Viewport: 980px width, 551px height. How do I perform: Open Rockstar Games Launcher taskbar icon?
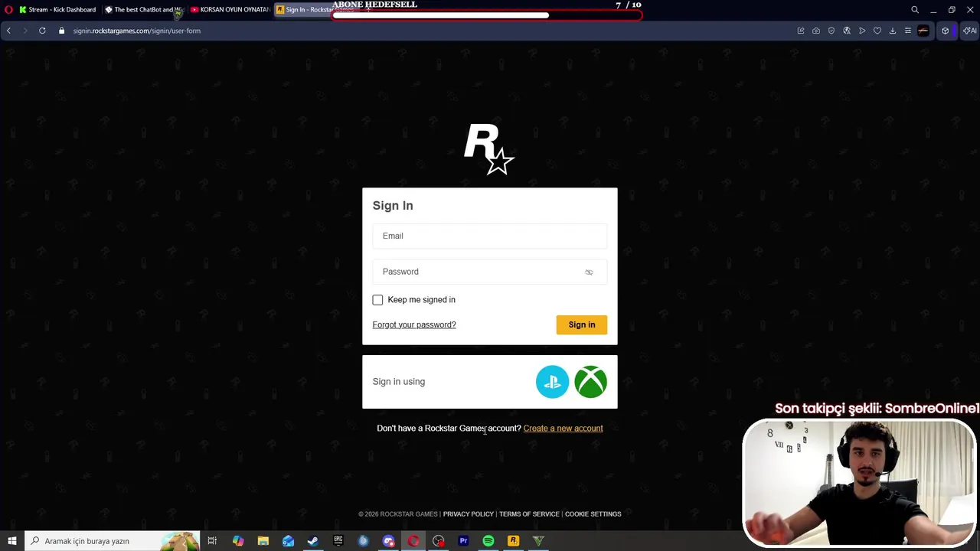[x=514, y=541]
